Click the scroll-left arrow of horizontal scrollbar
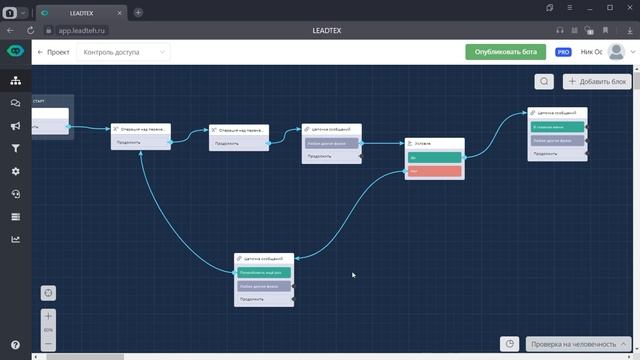Screen dimensions: 640x360 (x=36, y=357)
